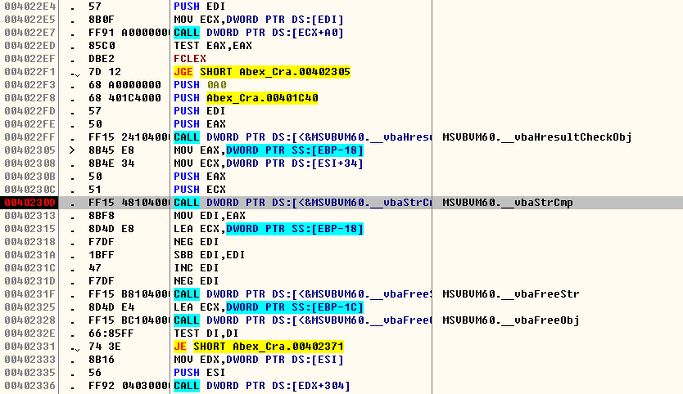
Task: Click the PUSH 0A0 instruction
Action: (x=200, y=85)
